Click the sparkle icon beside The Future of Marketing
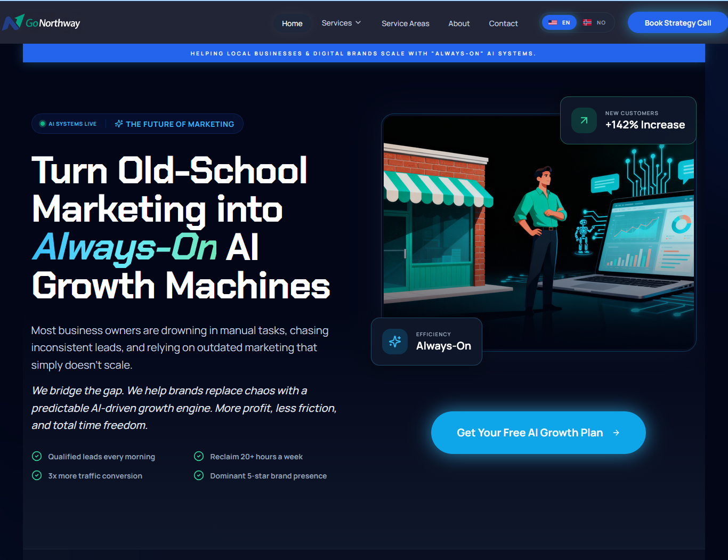This screenshot has height=560, width=728. pos(119,124)
